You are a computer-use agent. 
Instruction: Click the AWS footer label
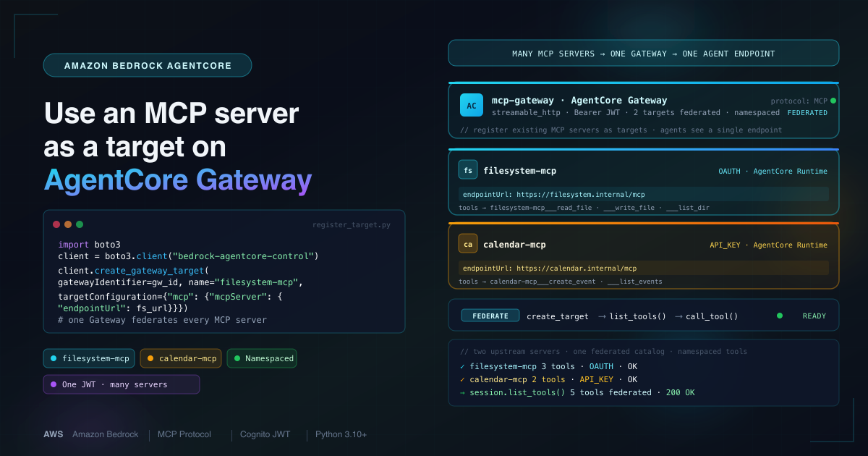click(53, 434)
